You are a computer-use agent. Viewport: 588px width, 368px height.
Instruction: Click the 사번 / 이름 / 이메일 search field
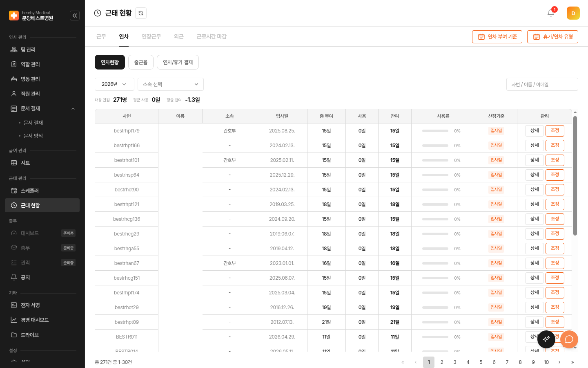point(542,84)
